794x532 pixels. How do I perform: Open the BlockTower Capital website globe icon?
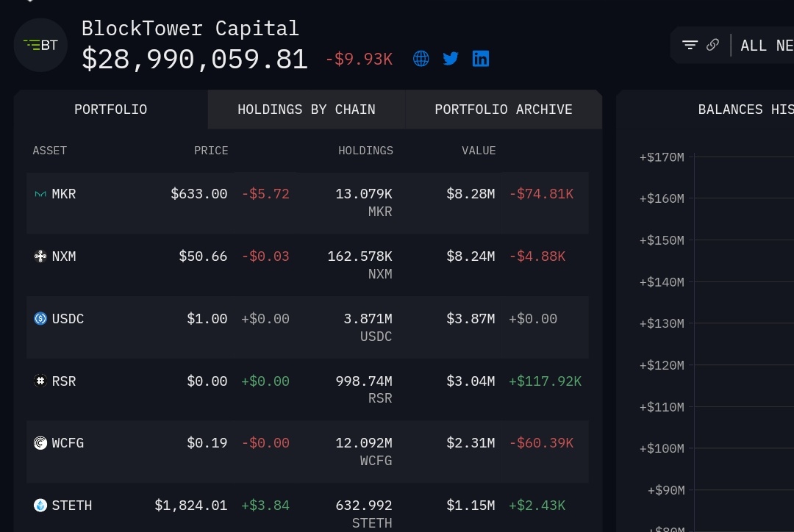421,59
